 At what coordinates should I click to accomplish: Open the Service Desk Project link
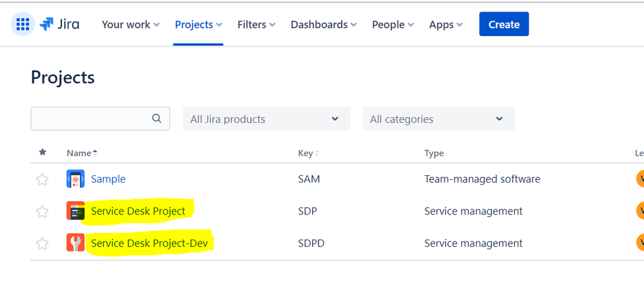(x=138, y=211)
